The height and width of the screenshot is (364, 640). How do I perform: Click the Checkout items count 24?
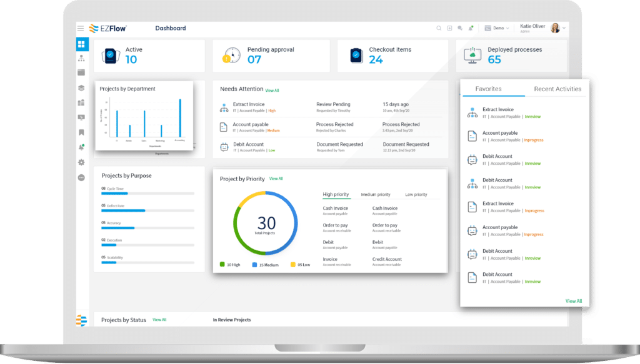coord(376,60)
